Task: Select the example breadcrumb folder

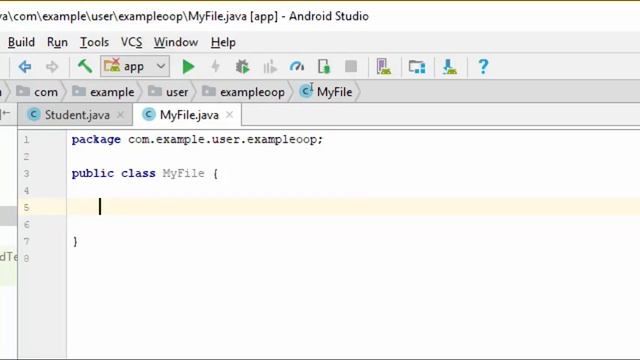Action: click(103, 92)
